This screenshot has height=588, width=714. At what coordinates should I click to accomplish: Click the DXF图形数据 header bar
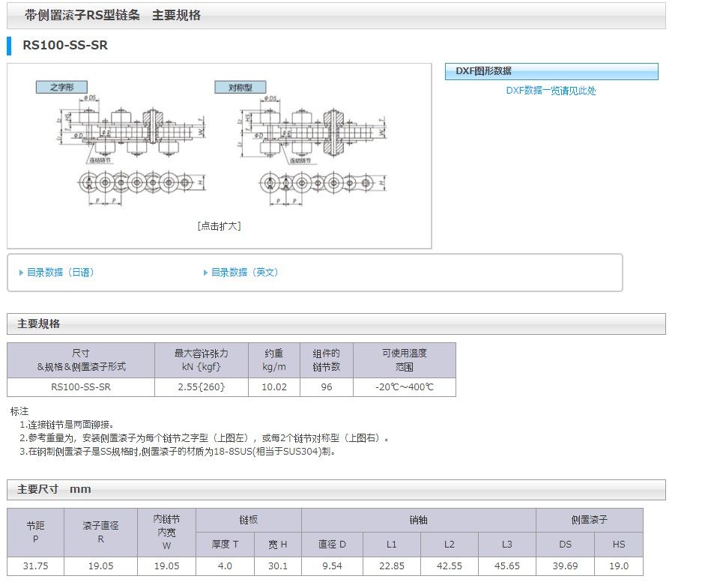pos(551,71)
